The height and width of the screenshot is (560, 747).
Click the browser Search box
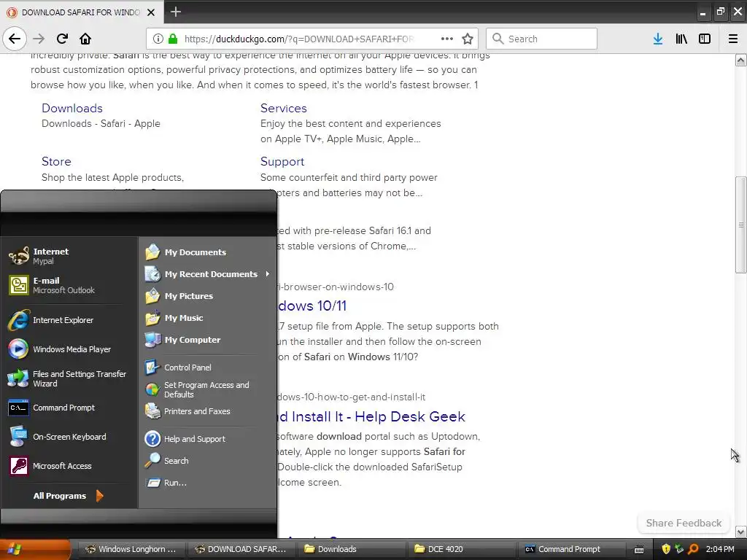[x=542, y=39]
